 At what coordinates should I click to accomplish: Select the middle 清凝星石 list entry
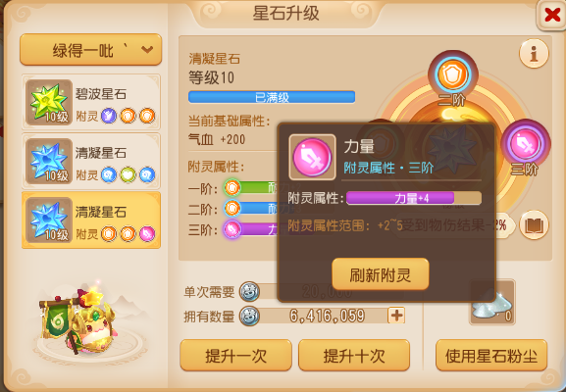pyautogui.click(x=91, y=161)
